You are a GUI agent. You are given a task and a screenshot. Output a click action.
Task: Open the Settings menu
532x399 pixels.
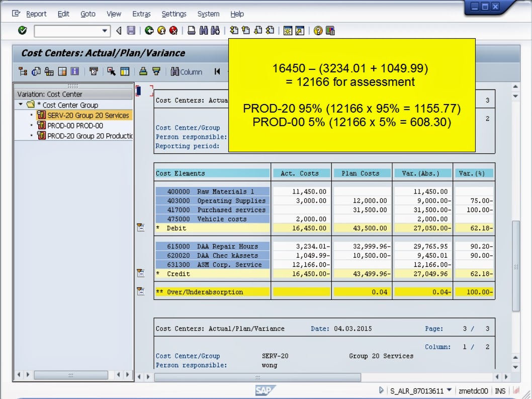173,14
